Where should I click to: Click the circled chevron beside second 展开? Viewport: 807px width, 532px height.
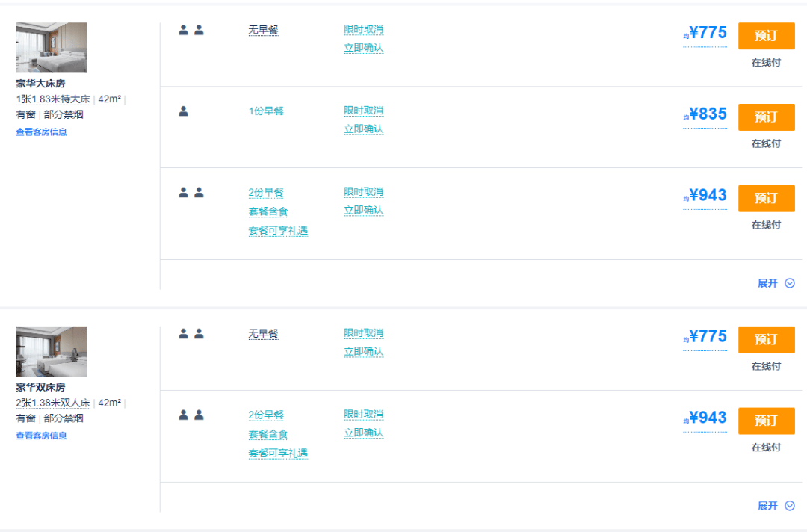790,507
